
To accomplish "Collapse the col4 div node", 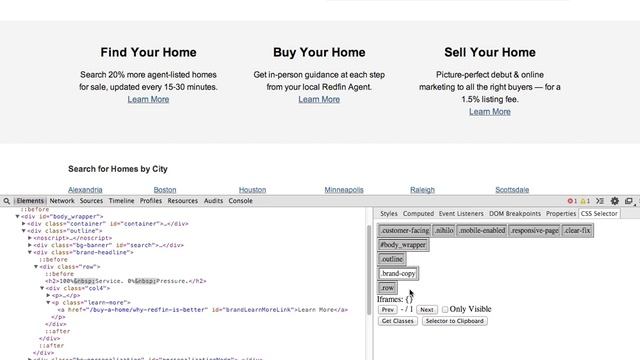I will point(42,288).
